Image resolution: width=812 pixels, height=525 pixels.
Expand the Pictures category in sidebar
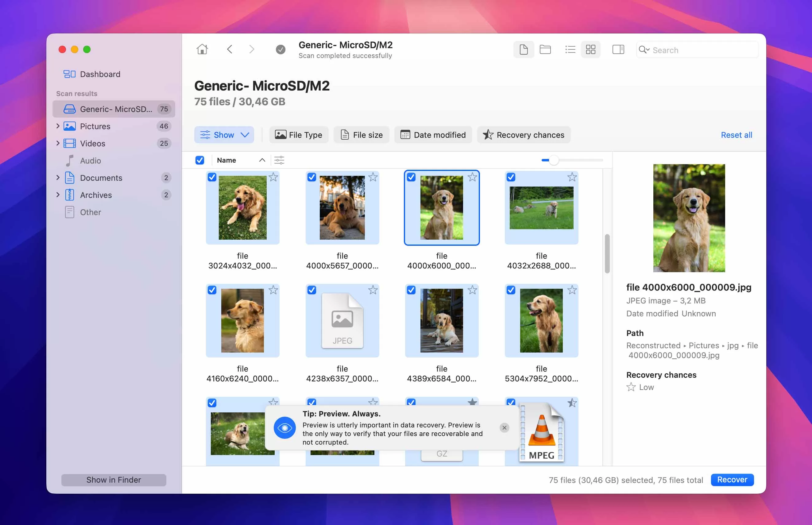coord(58,126)
